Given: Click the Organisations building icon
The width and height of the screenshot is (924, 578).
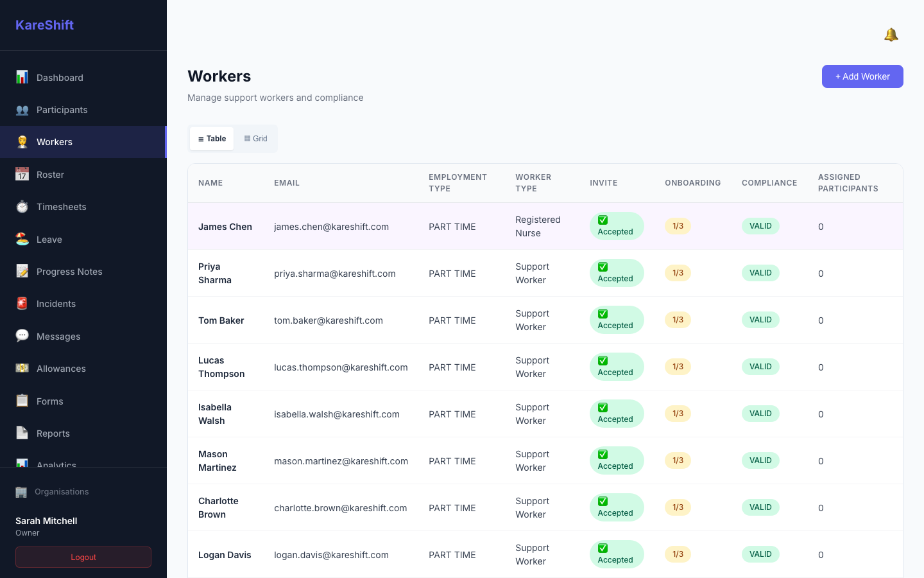Looking at the screenshot, I should pyautogui.click(x=21, y=492).
